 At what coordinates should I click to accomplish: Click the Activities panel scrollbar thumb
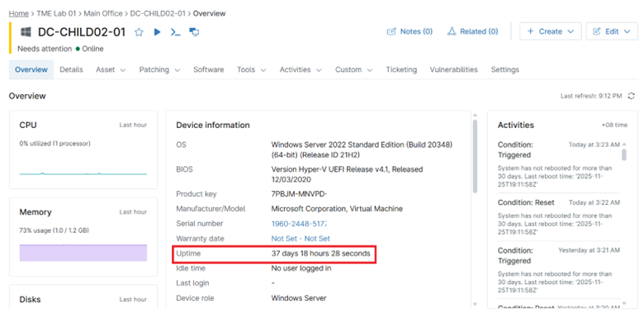click(624, 154)
